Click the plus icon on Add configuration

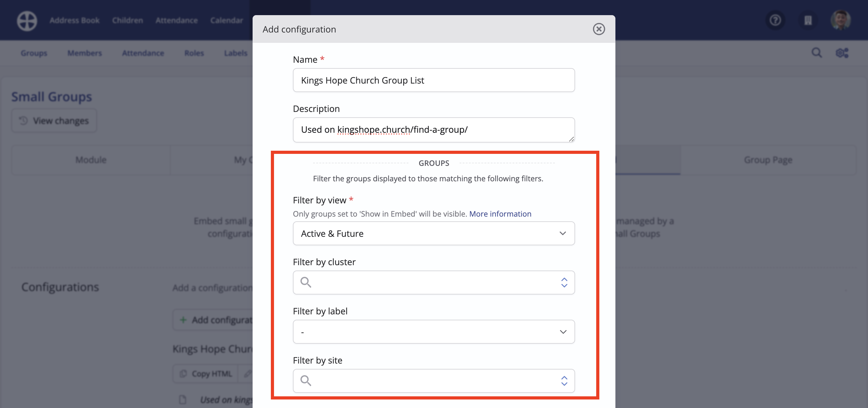(183, 320)
